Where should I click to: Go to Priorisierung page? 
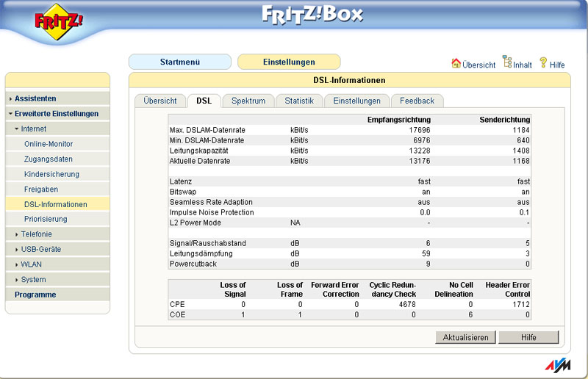click(x=46, y=219)
